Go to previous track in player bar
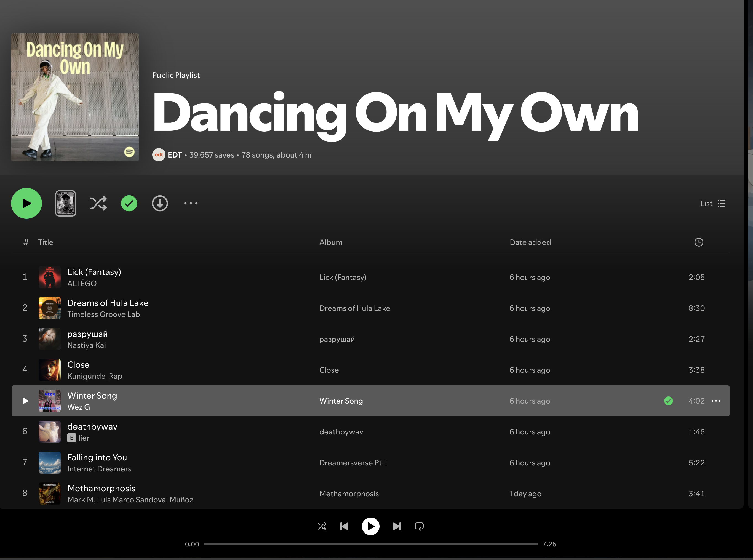Screen dimensions: 753x560 [x=344, y=526]
